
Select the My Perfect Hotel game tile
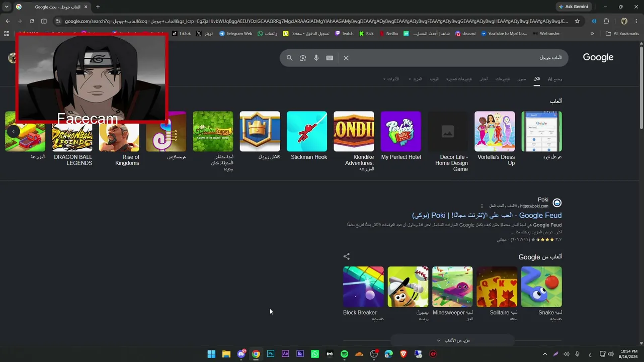401,131
